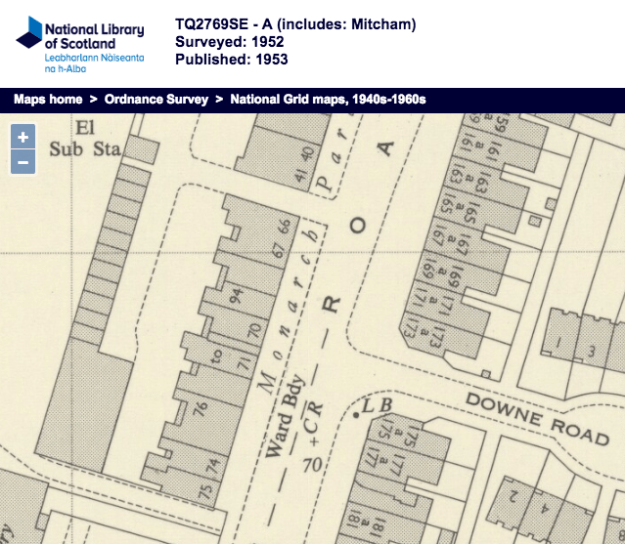Go to the Ordnance Survey breadcrumb
This screenshot has height=544, width=625.
156,100
